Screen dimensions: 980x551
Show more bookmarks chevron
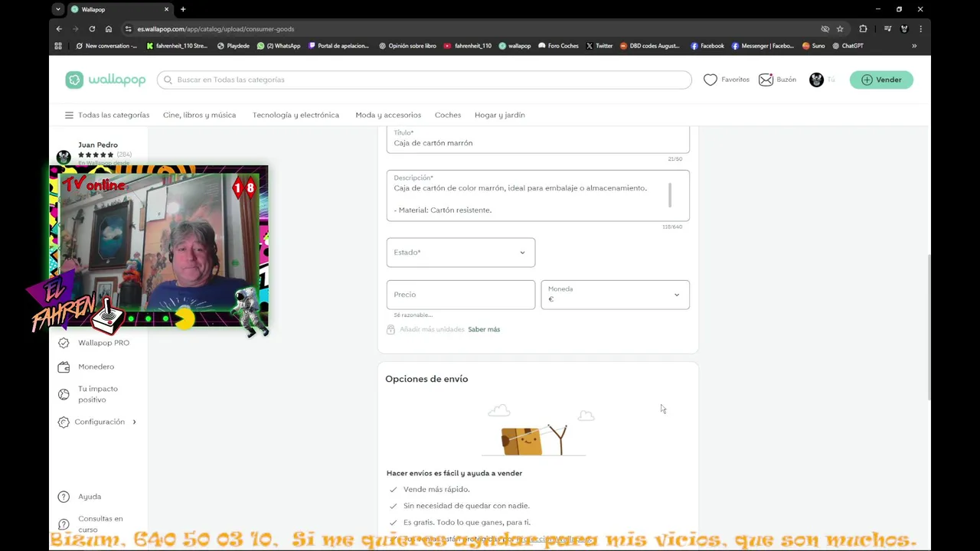pyautogui.click(x=914, y=46)
